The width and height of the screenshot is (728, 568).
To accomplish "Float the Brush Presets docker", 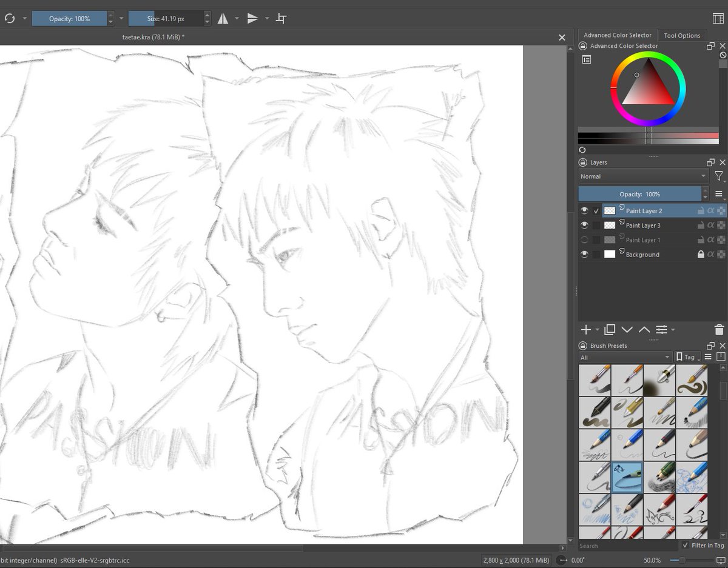I will [711, 346].
